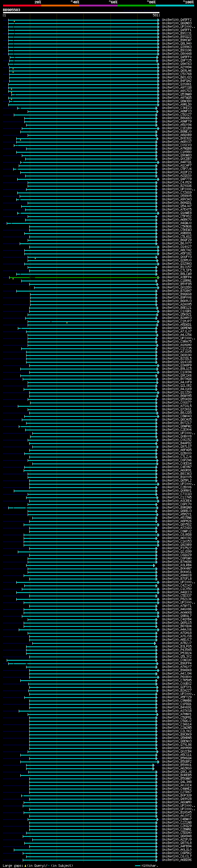The width and height of the screenshot is (197, 868).
Task: Select the UniRef100_O14027 label
Action: 177,247
